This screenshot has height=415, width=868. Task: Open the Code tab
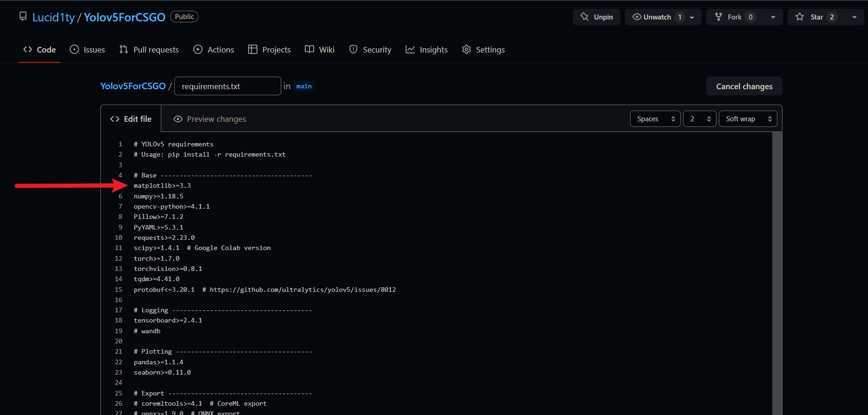point(39,50)
